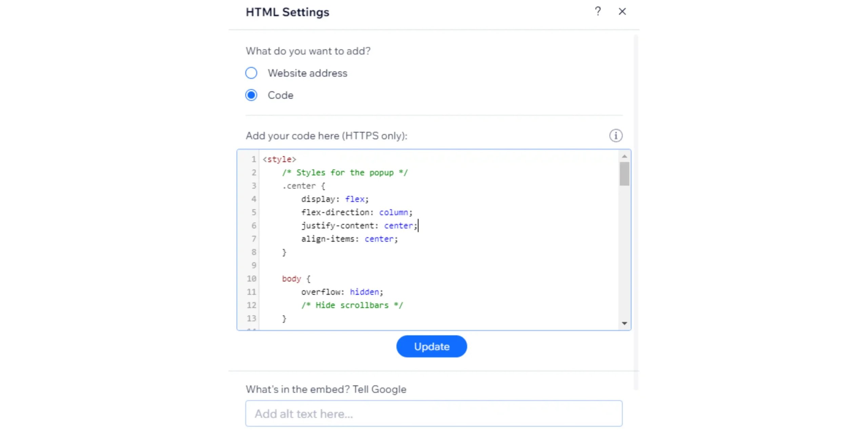View the info tooltip about adding code
This screenshot has width=868, height=434.
(616, 135)
